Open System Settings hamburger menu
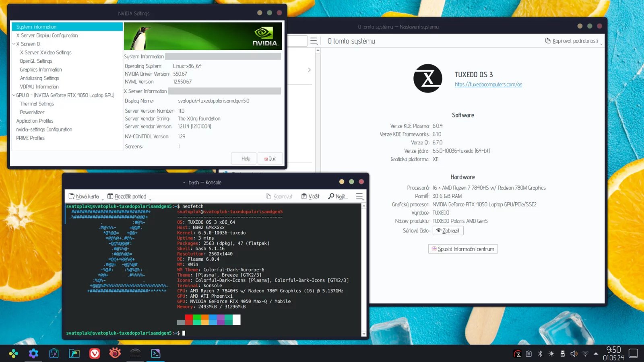 tap(314, 41)
